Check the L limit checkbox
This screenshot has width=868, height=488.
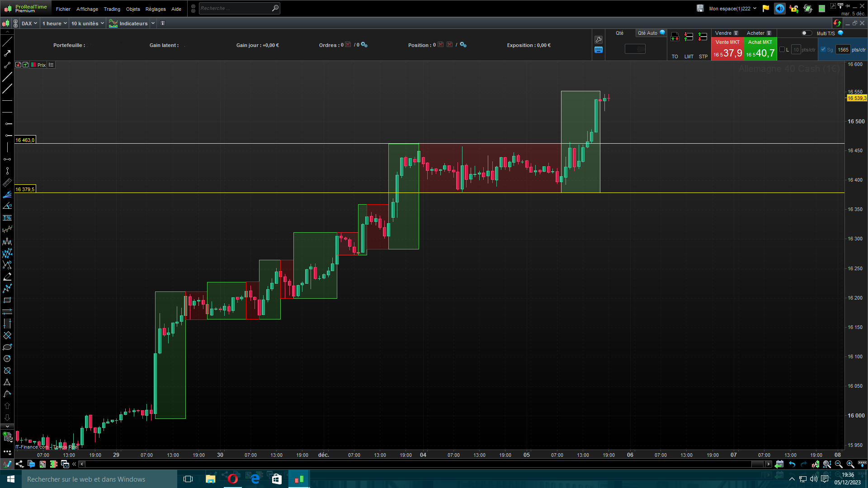point(782,50)
